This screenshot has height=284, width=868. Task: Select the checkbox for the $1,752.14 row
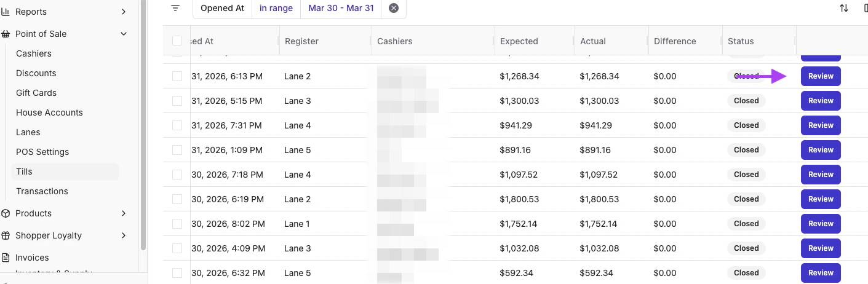[177, 224]
